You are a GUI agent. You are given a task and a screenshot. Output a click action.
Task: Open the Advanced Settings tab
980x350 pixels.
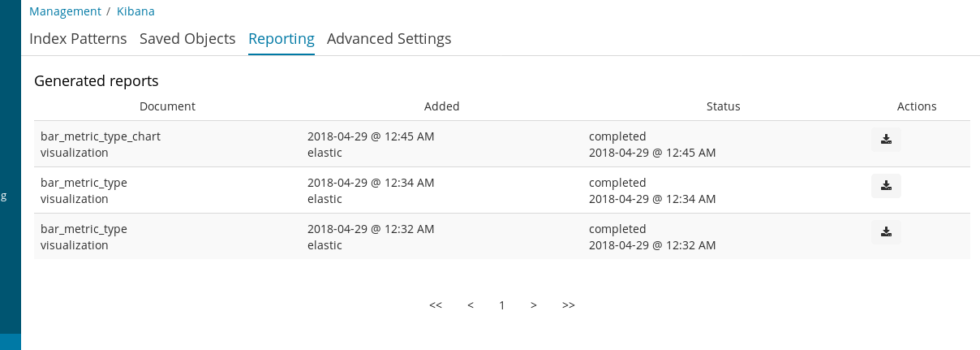click(389, 38)
